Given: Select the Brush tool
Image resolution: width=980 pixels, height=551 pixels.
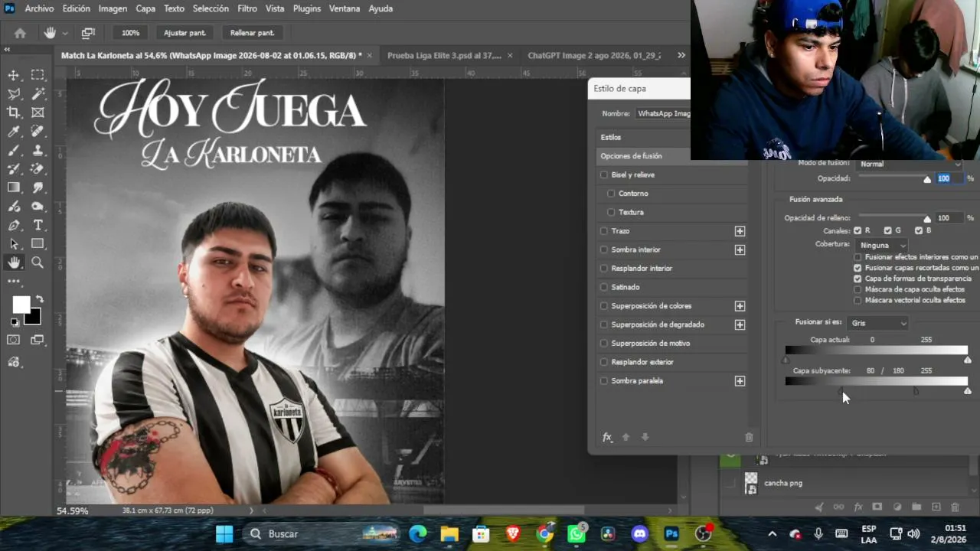Looking at the screenshot, I should [14, 150].
